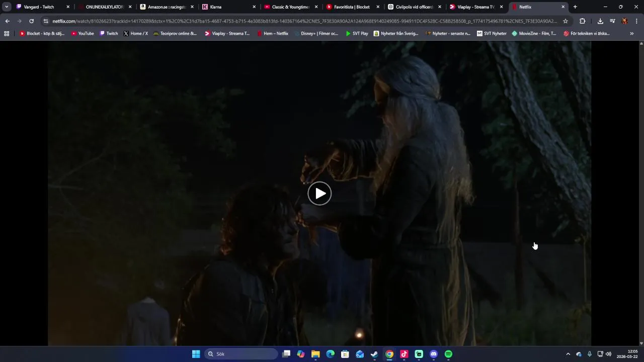This screenshot has width=644, height=362.
Task: Open TikTok from the taskbar
Action: [x=404, y=354]
